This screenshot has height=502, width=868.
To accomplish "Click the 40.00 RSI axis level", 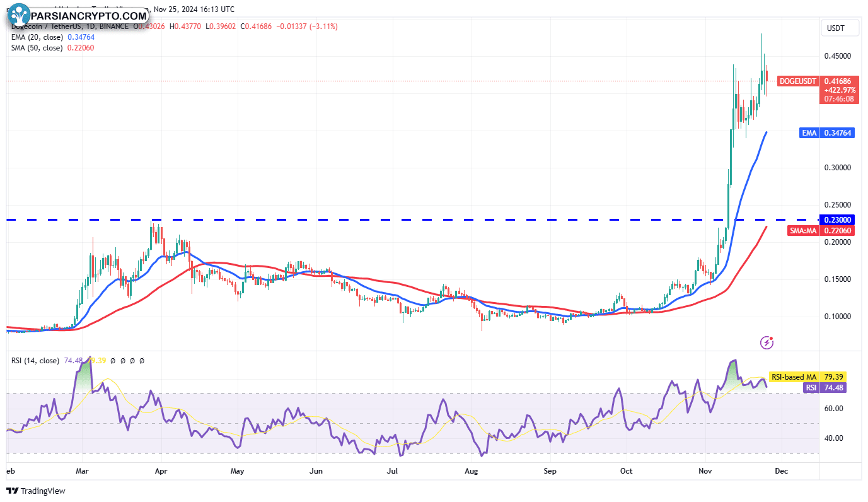I will point(834,438).
